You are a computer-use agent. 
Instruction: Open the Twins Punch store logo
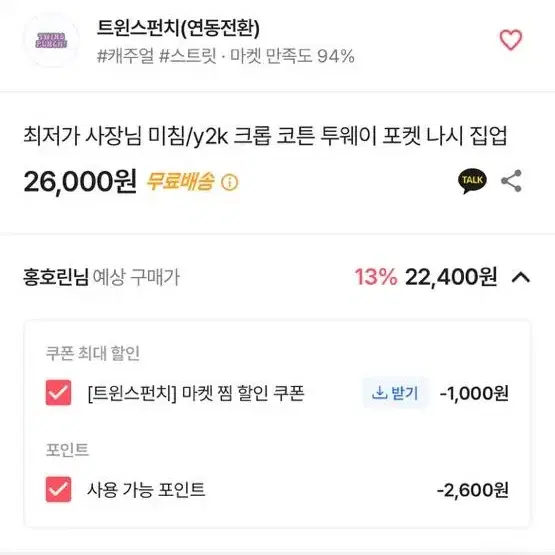click(x=52, y=40)
